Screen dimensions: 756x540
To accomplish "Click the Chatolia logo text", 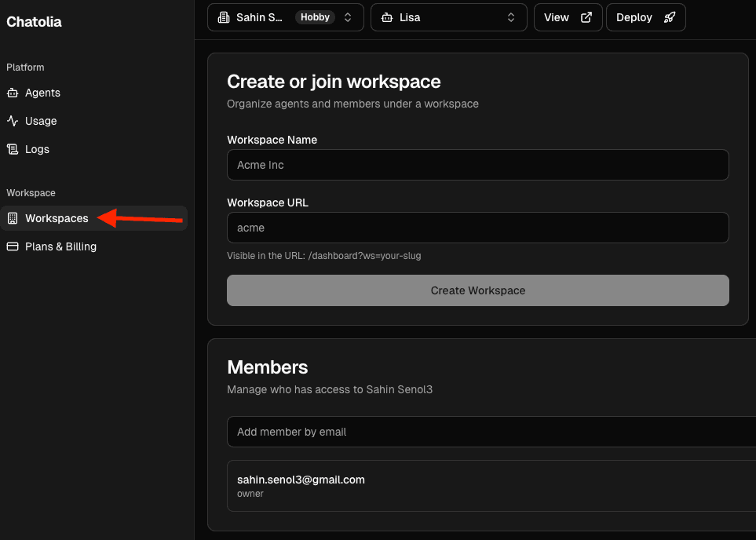I will [x=34, y=22].
